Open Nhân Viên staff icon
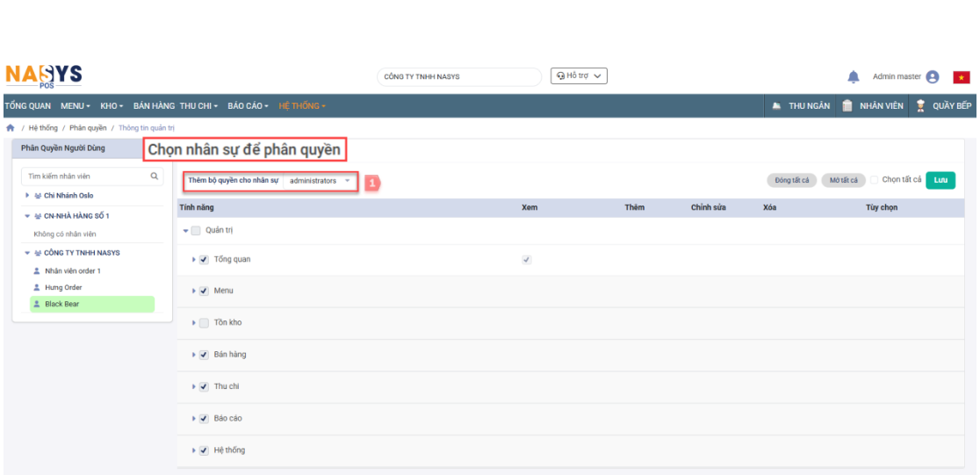 847,106
